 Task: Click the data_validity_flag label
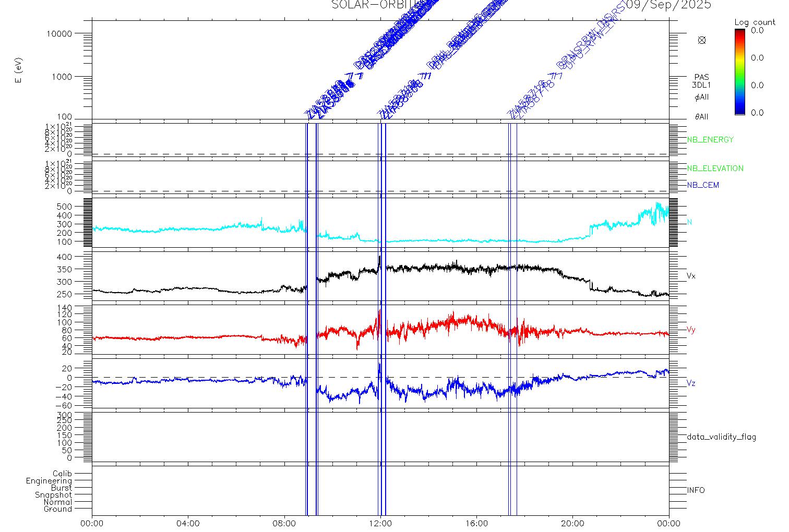[722, 437]
